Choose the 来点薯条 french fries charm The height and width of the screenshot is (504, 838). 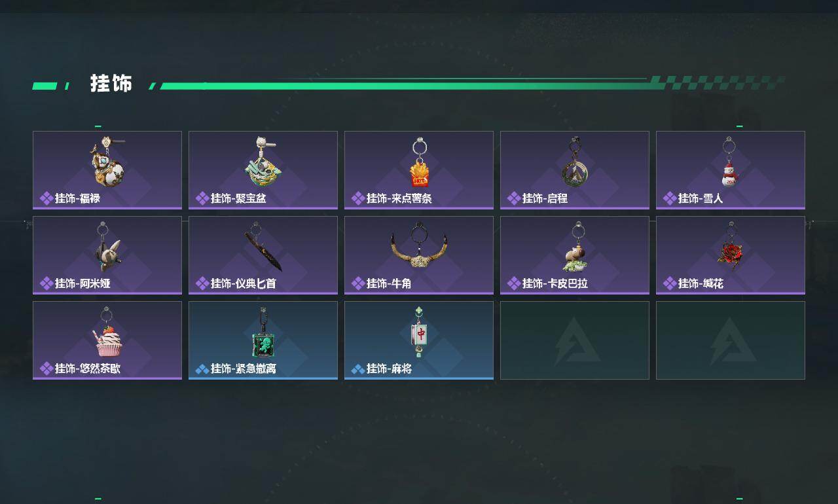tap(419, 162)
